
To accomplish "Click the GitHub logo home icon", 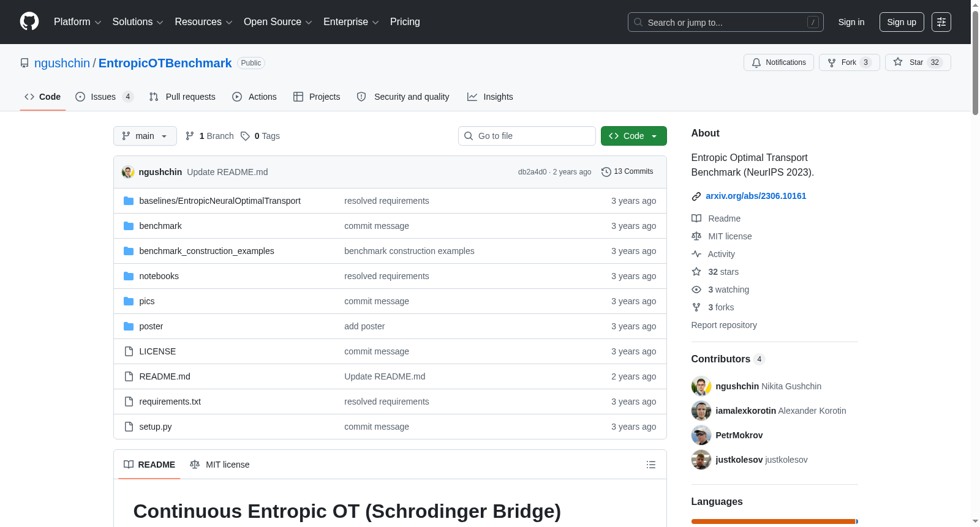I will pyautogui.click(x=29, y=22).
